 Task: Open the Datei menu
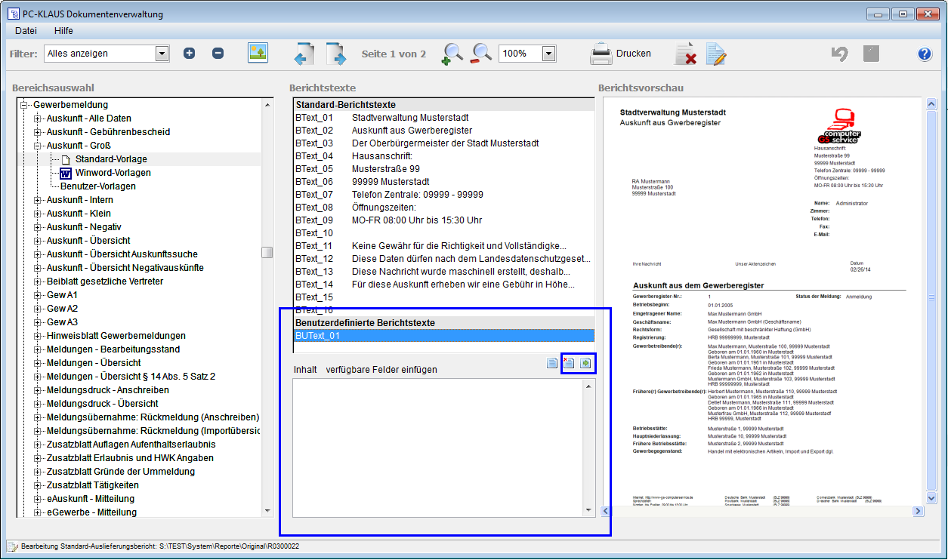tap(26, 31)
